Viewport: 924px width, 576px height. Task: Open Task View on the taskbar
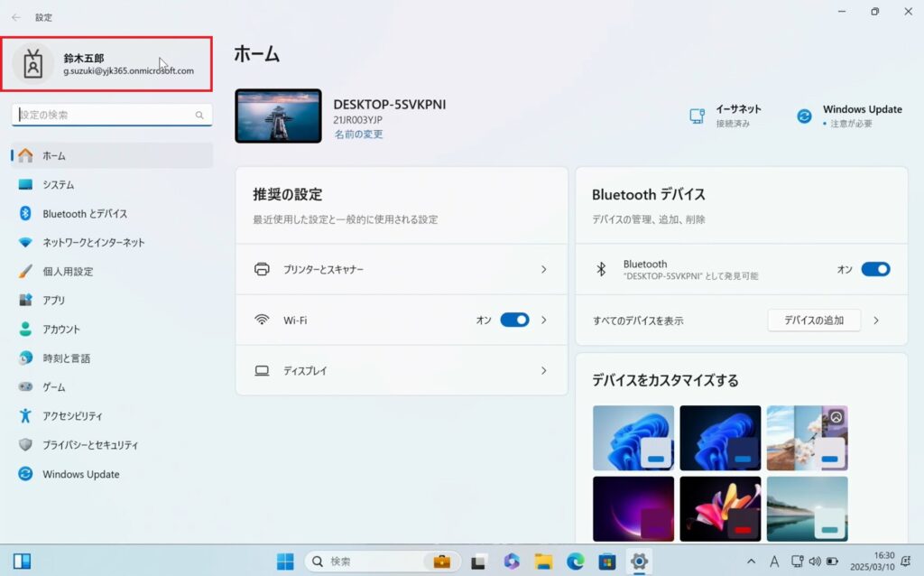click(x=478, y=562)
